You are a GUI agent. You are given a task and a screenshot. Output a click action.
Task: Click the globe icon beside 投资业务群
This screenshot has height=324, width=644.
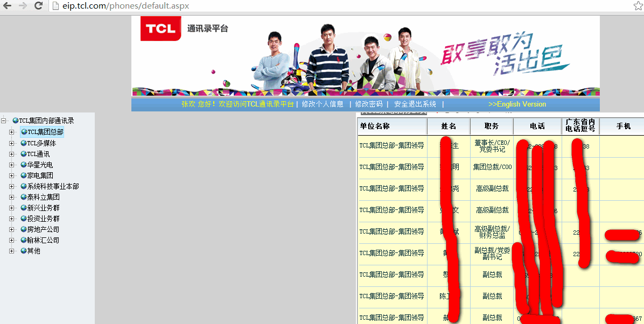(x=24, y=219)
